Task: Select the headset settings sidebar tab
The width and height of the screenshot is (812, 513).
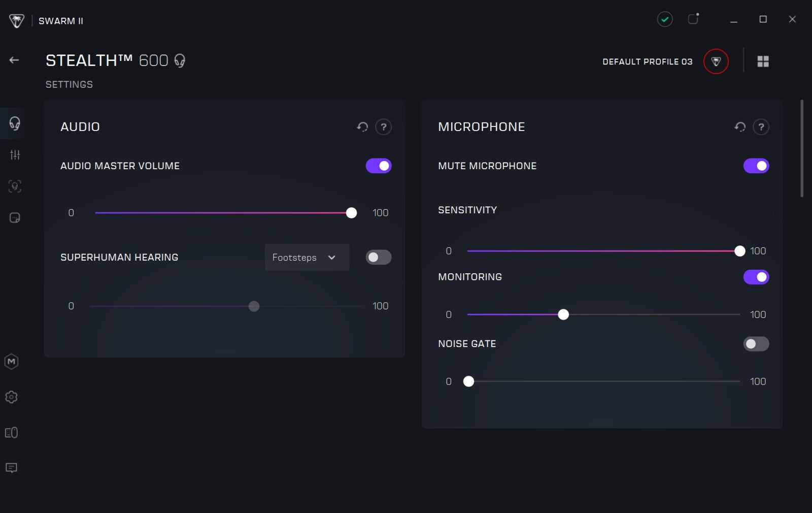Action: click(x=15, y=123)
